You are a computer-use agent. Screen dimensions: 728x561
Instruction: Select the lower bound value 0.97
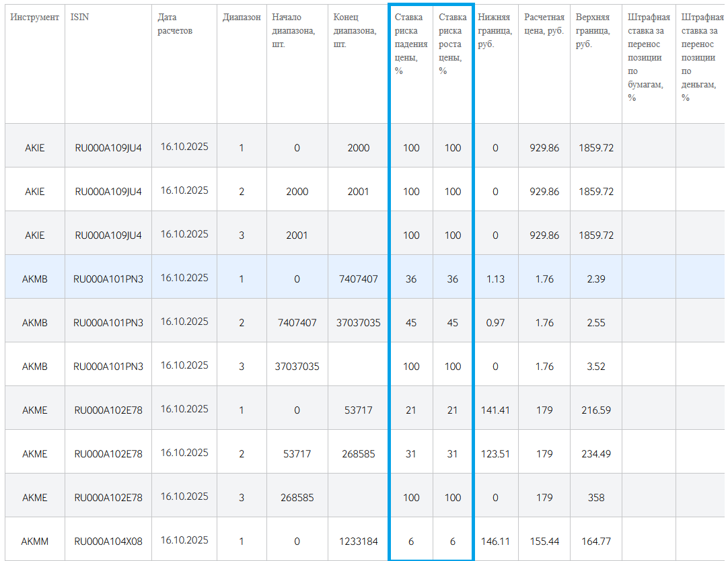pos(495,322)
